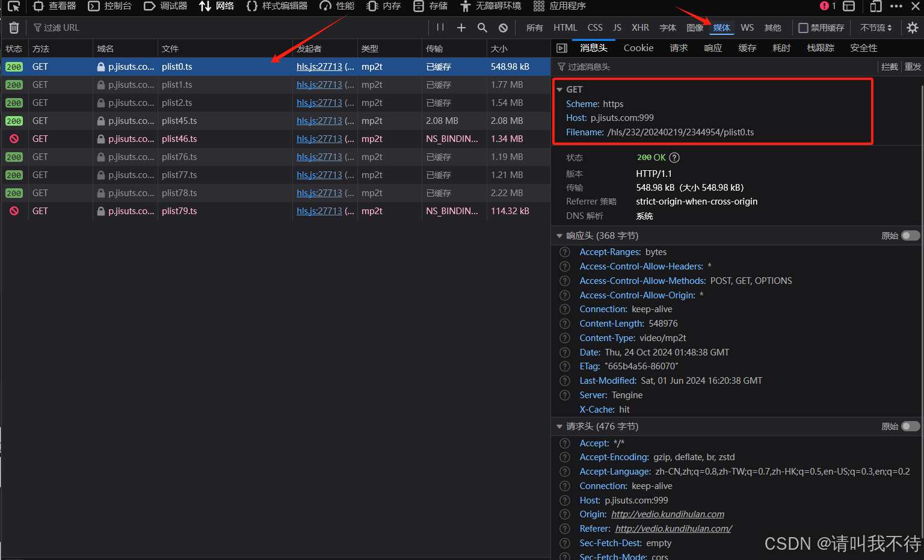Viewport: 924px width, 560px height.
Task: Clear network log with trash icon
Action: click(x=14, y=28)
